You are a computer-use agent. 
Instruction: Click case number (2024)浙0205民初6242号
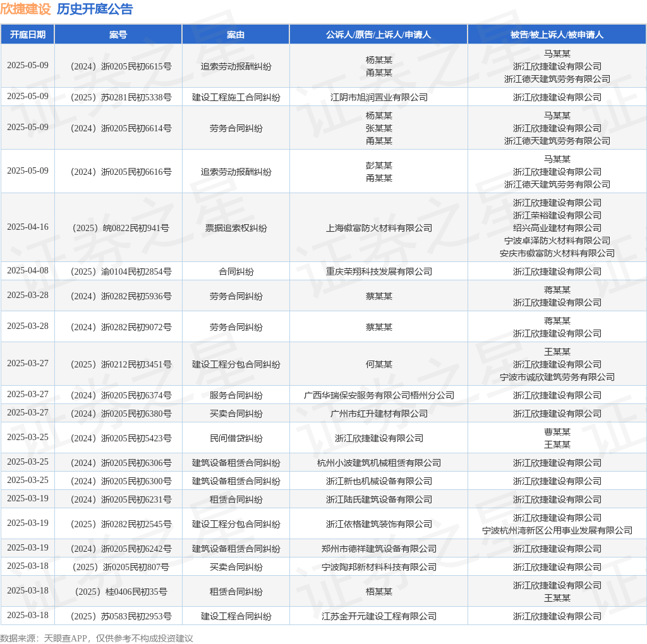point(121,549)
